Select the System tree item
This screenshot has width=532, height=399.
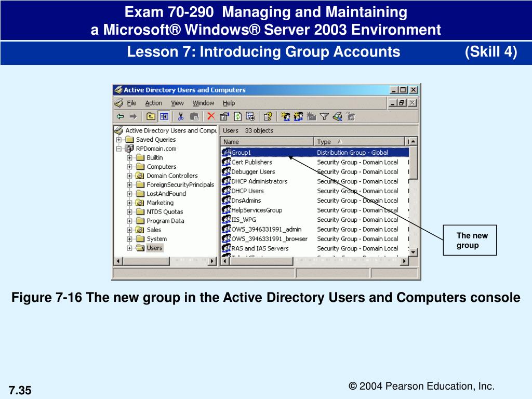click(x=156, y=239)
